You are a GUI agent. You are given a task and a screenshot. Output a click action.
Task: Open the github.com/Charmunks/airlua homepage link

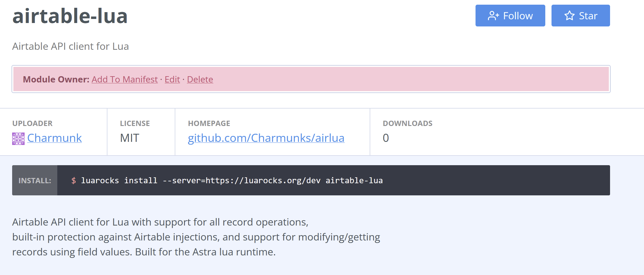click(266, 138)
